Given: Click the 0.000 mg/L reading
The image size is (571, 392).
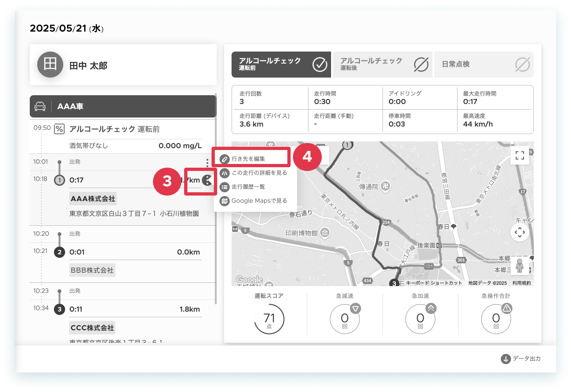Looking at the screenshot, I should click(x=180, y=146).
